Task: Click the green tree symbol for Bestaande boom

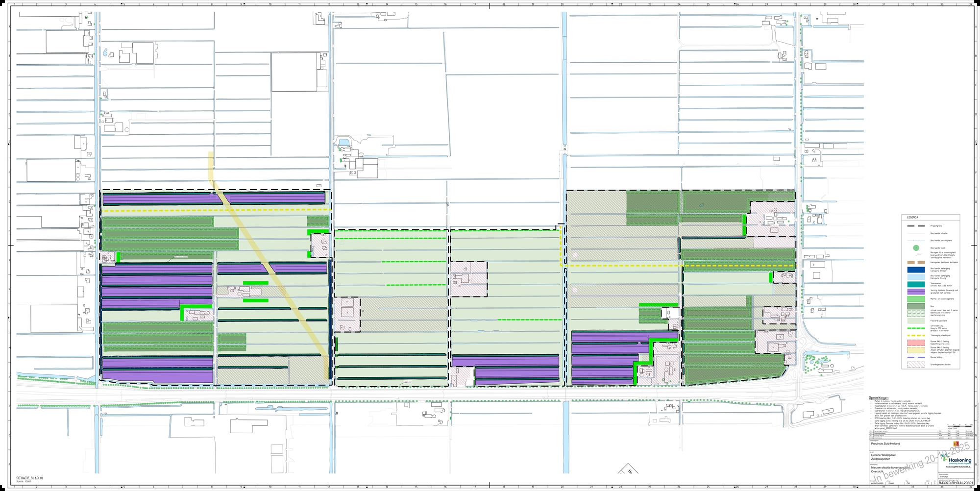Action: [916, 248]
